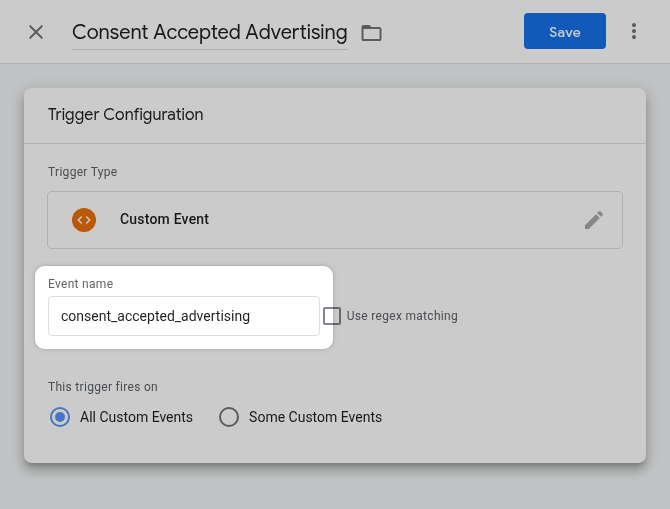
Task: Click the Event name label
Action: point(80,284)
